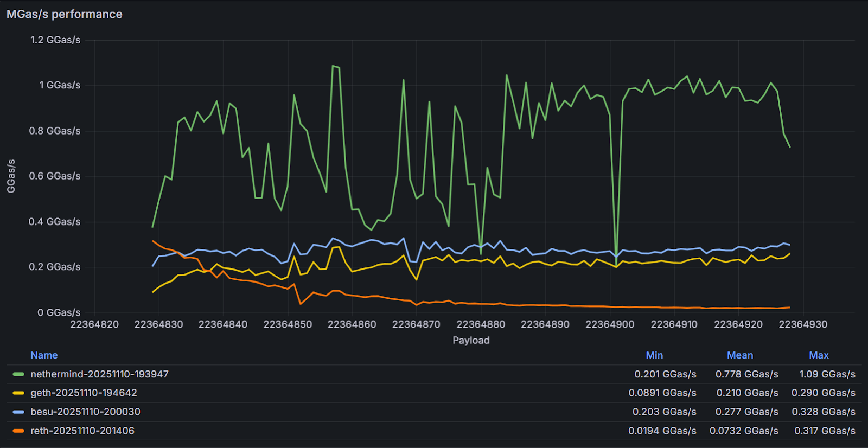This screenshot has height=448, width=868.
Task: Click the 22364880 payload axis label
Action: [481, 324]
